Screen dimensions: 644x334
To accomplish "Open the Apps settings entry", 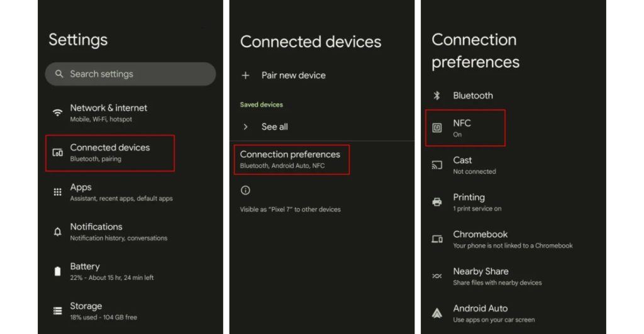I will pyautogui.click(x=130, y=192).
